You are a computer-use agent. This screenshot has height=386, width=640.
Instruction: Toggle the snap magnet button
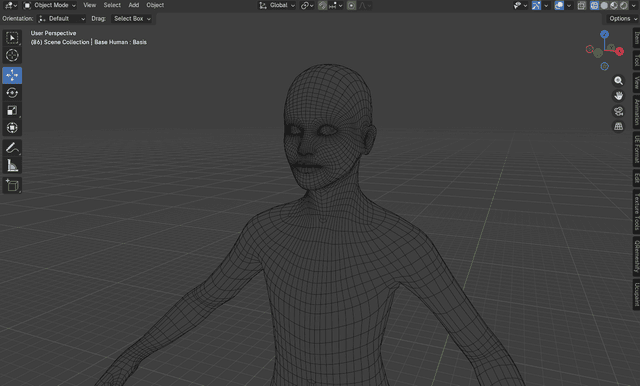pyautogui.click(x=322, y=6)
